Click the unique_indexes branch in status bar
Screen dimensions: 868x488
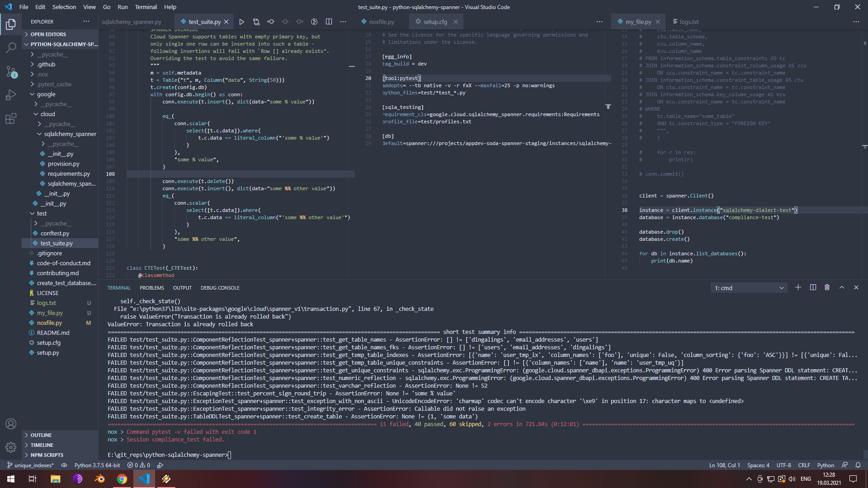pos(31,465)
